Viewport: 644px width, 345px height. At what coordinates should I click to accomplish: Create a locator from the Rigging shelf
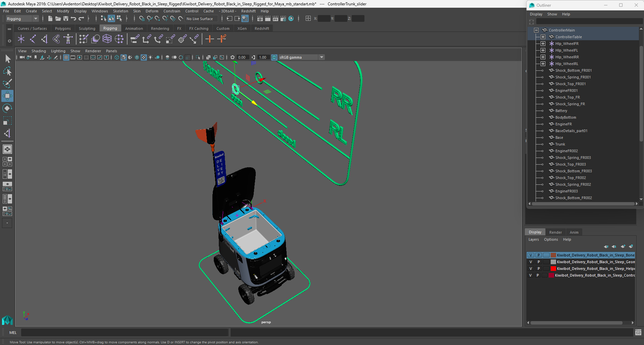click(x=21, y=39)
